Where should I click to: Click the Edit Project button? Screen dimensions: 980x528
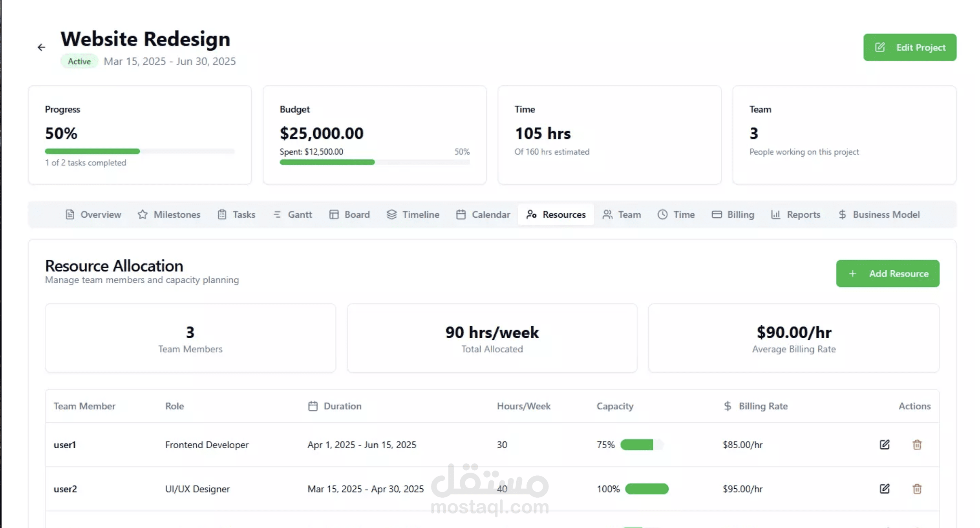coord(909,47)
